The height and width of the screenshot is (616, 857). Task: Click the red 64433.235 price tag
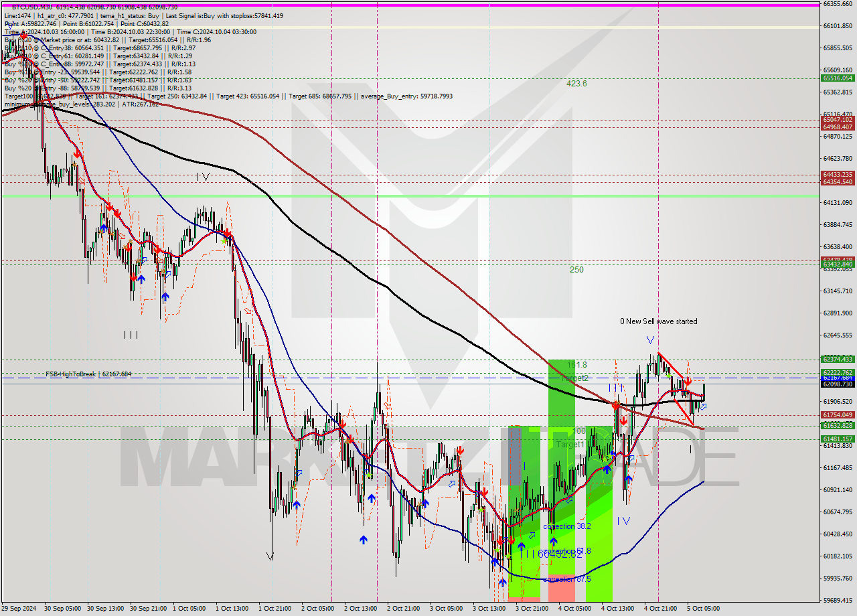[838, 175]
